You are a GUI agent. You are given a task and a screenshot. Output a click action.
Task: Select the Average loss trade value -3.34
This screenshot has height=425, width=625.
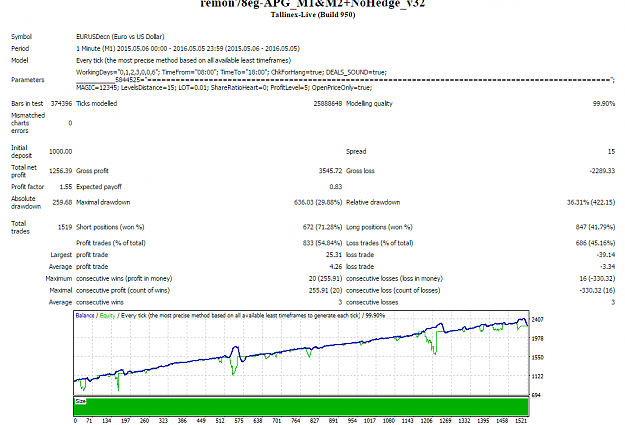click(607, 267)
